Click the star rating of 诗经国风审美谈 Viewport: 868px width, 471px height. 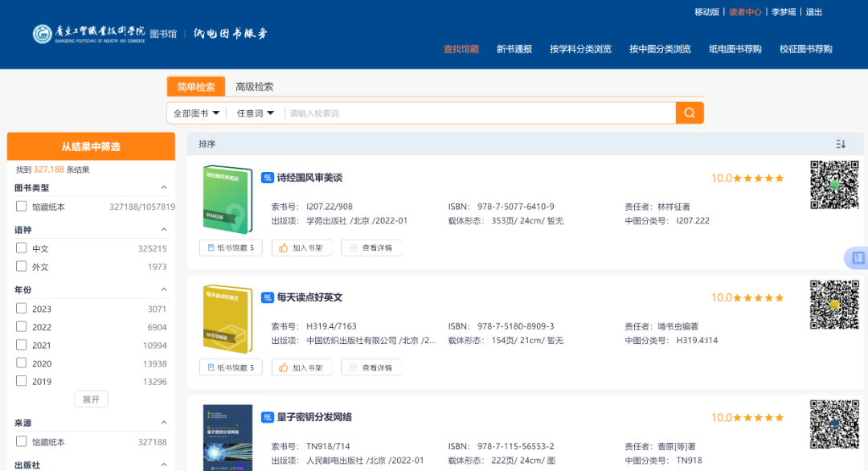(758, 178)
